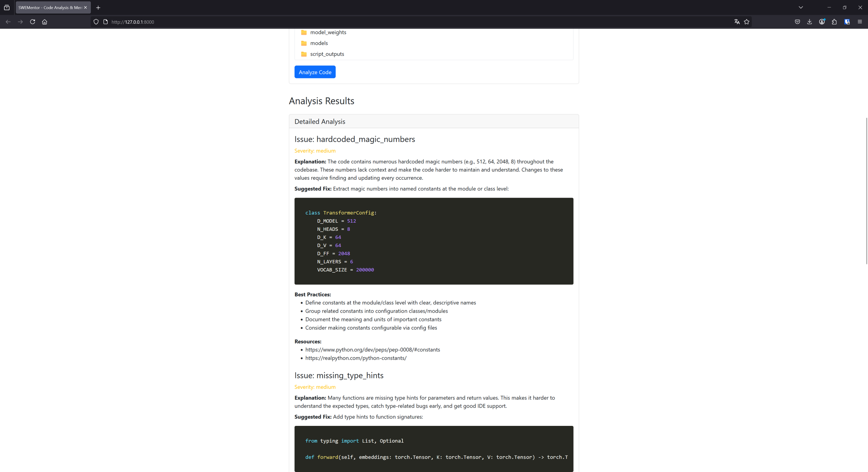Open the Firefox account icon

(x=822, y=22)
